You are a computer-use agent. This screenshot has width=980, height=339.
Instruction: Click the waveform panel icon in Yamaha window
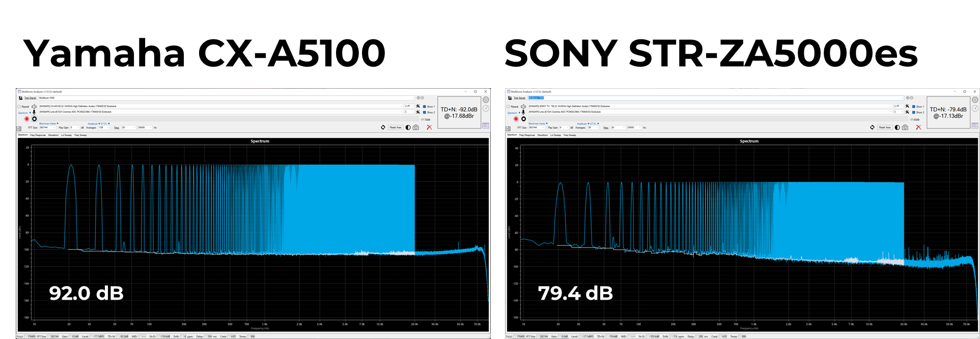486,125
